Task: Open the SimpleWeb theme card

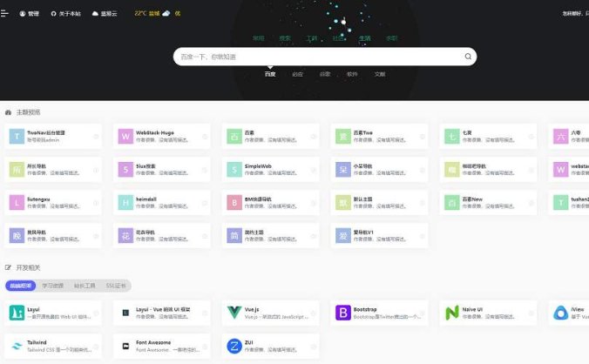Action: click(270, 169)
